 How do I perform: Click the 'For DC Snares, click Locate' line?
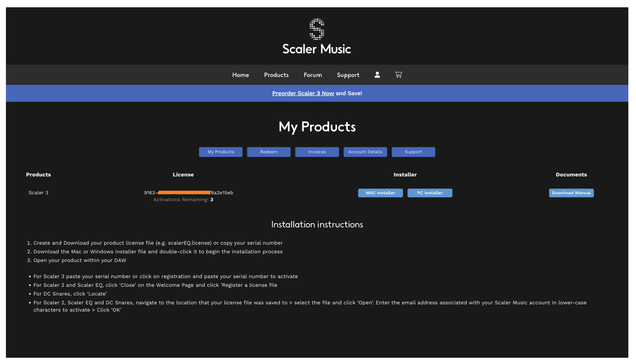(70, 294)
